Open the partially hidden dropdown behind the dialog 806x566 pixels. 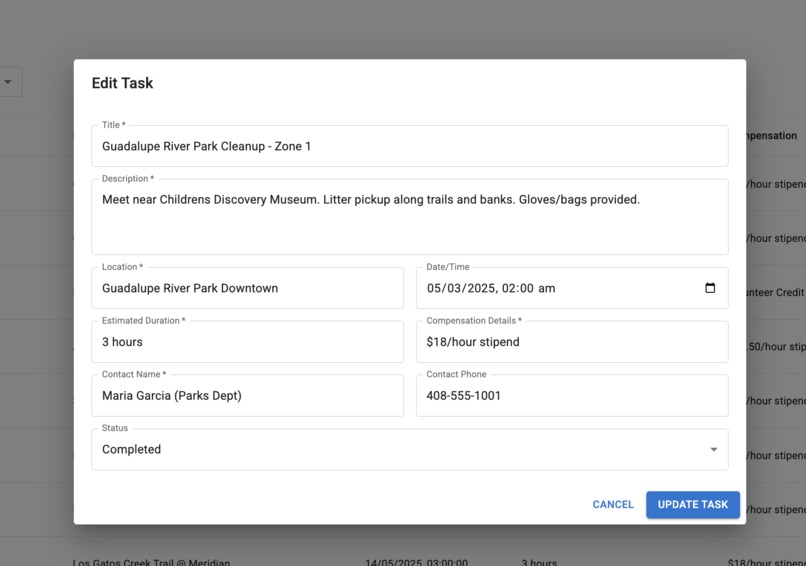(10, 82)
